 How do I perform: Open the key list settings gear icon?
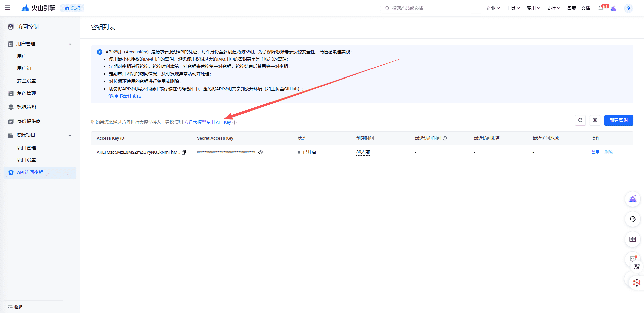[595, 120]
